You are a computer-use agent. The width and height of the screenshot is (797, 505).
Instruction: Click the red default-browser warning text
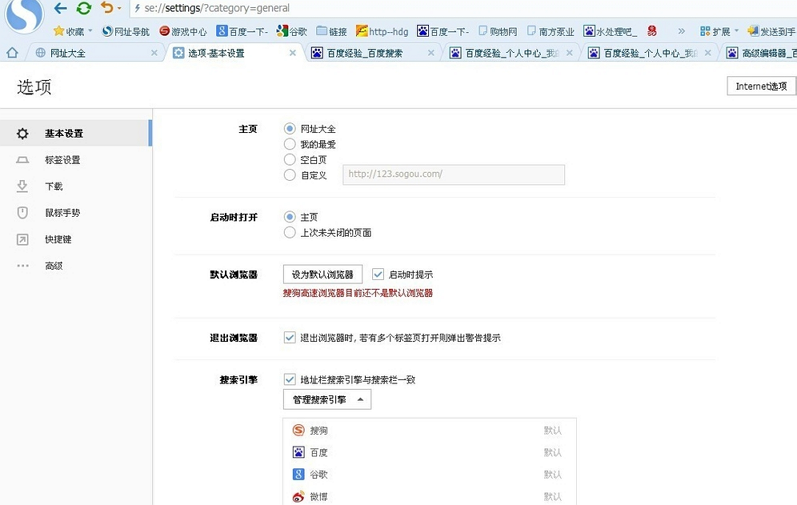[358, 293]
